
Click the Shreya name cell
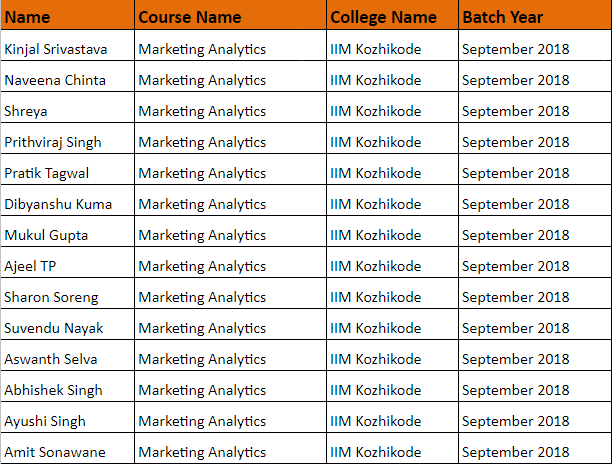point(66,111)
